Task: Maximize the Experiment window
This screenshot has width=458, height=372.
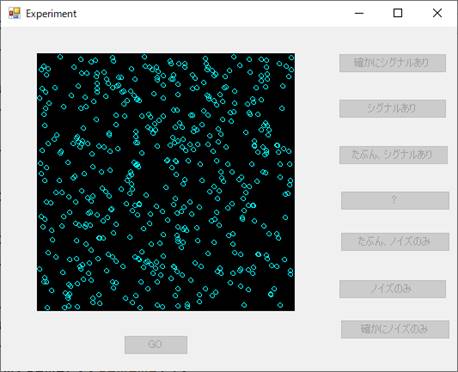Action: (x=398, y=13)
